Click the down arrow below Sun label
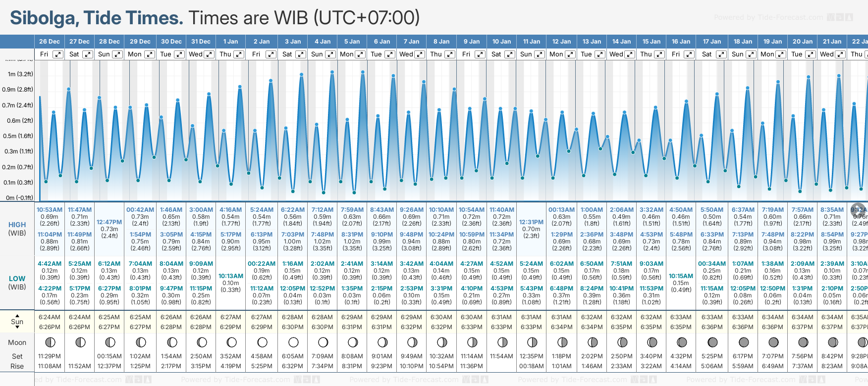Viewport: 868px width, 386px height. click(17, 328)
